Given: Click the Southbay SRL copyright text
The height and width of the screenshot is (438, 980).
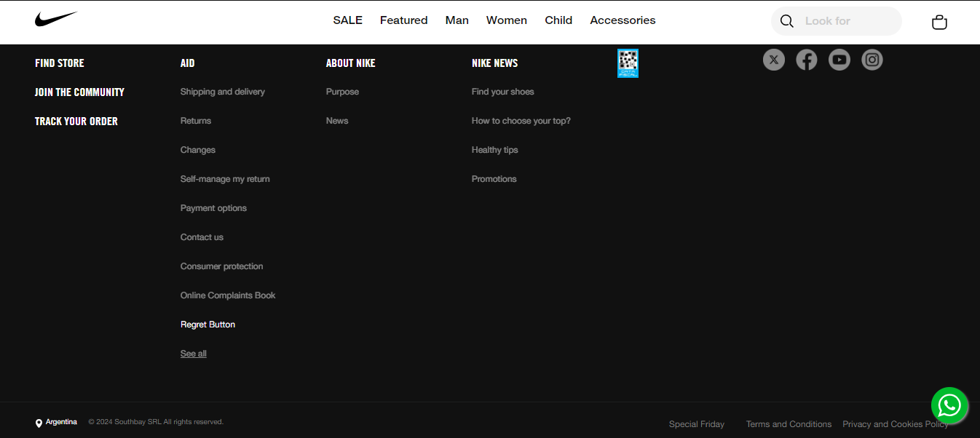Looking at the screenshot, I should 156,422.
